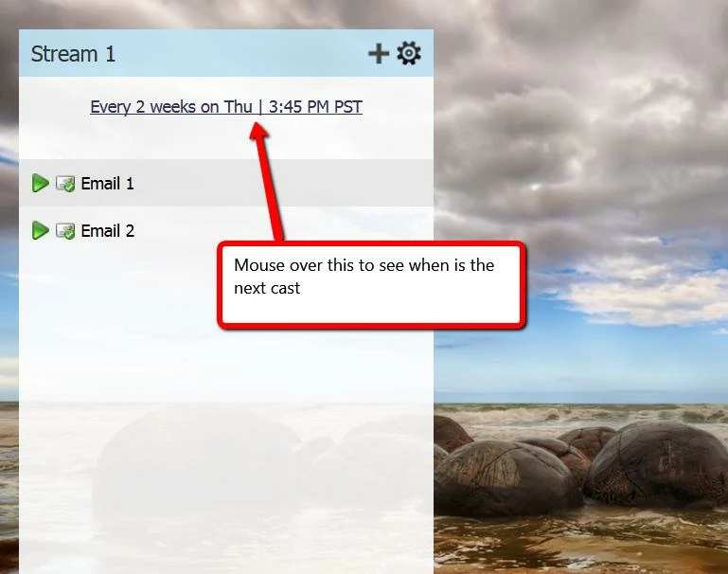Select the envelope status icon beside Email 1
This screenshot has height=574, width=728.
65,184
